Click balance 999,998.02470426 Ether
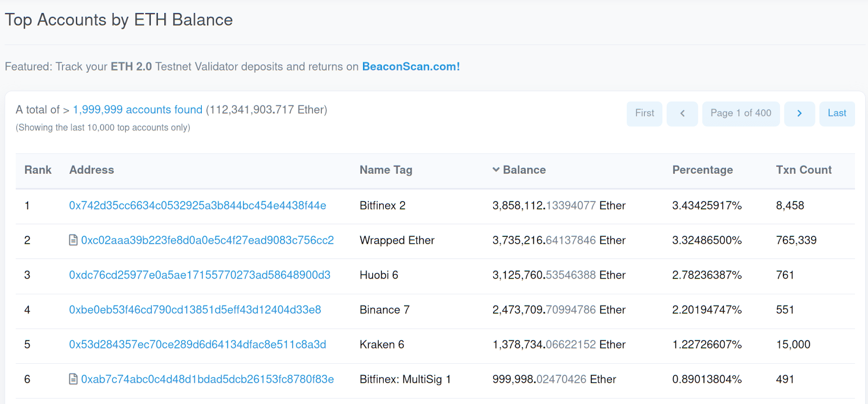 click(x=554, y=379)
